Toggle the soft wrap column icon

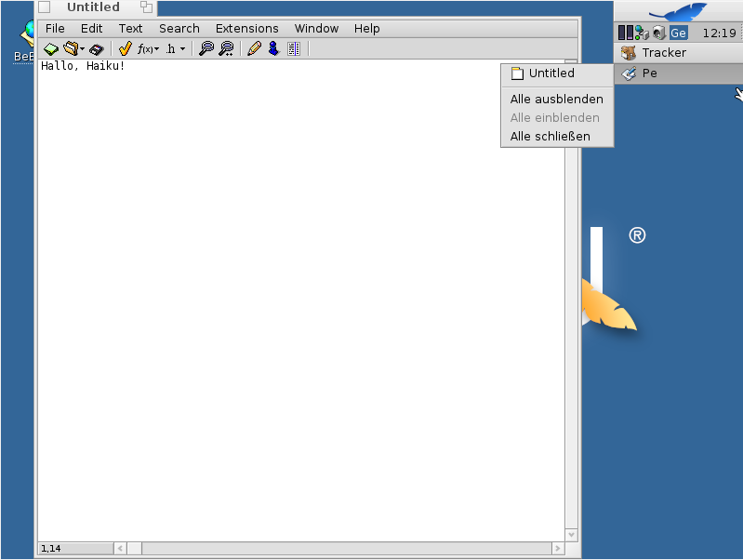click(x=294, y=48)
